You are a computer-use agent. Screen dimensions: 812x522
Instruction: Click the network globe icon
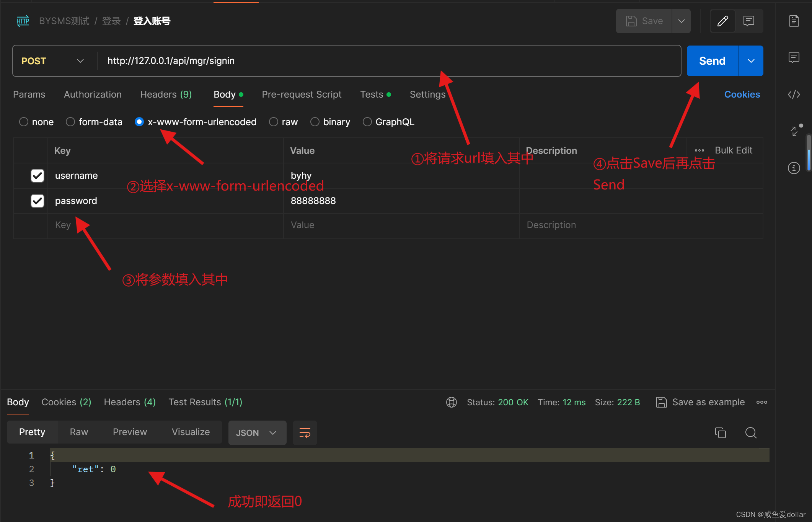[x=452, y=402]
